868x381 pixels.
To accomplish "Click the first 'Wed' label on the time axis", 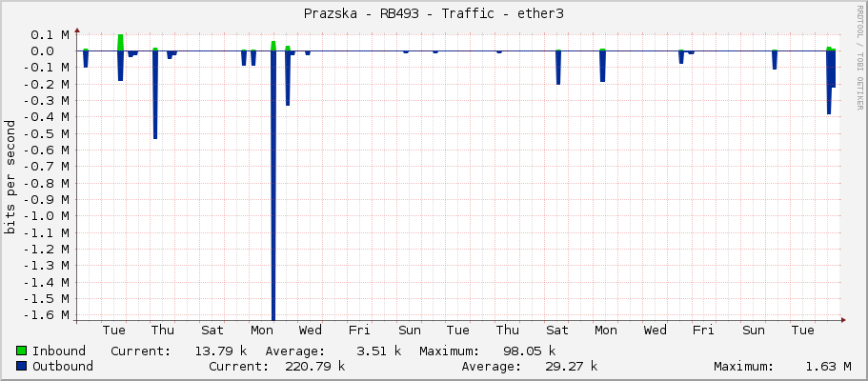I will tap(310, 331).
